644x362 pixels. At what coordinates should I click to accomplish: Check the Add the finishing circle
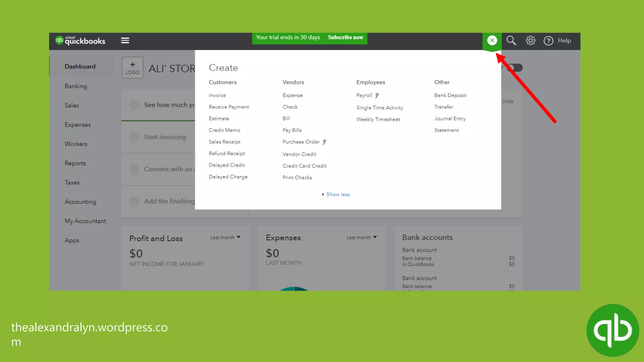[134, 201]
